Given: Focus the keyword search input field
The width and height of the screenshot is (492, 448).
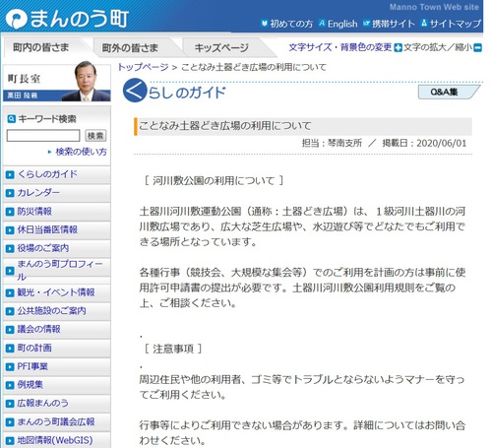Looking at the screenshot, I should (43, 135).
